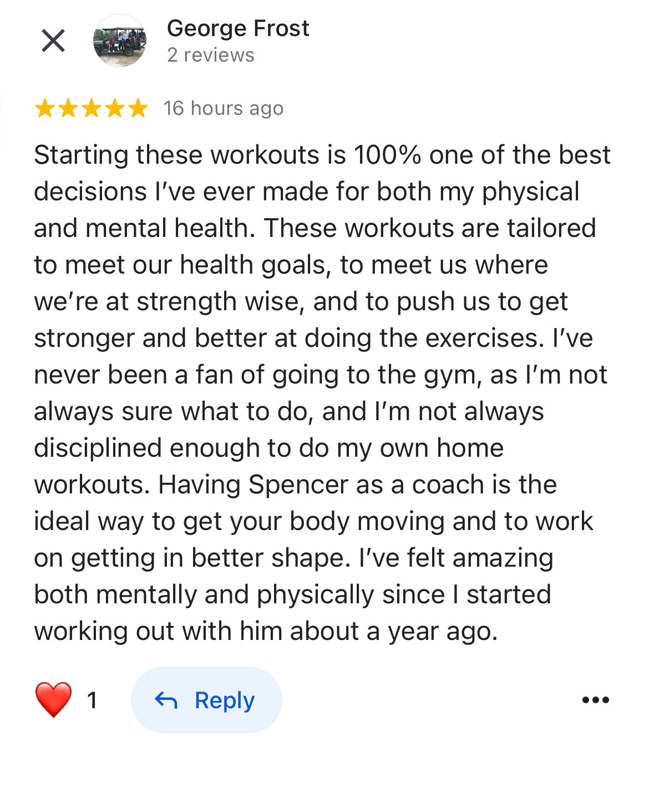Close the review with the X icon
This screenshot has width=649, height=812.
pyautogui.click(x=53, y=41)
